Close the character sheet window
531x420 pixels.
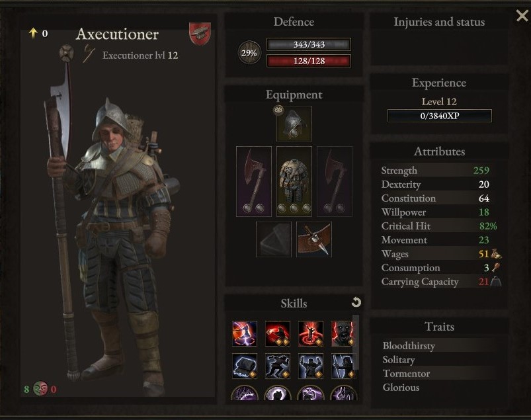(x=522, y=15)
